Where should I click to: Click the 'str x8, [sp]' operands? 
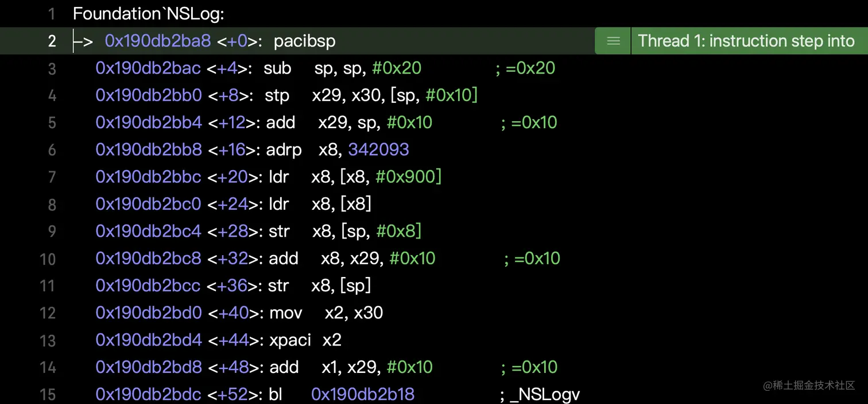pyautogui.click(x=341, y=286)
